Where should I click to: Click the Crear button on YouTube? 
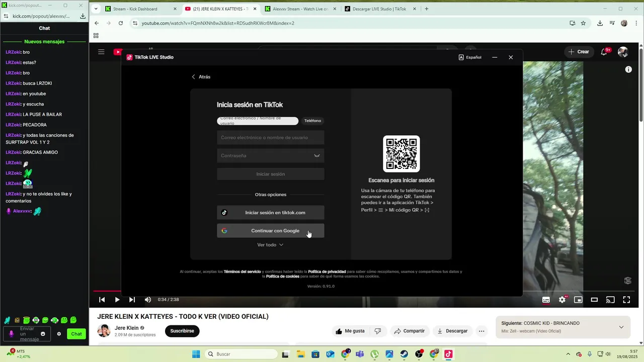[579, 52]
